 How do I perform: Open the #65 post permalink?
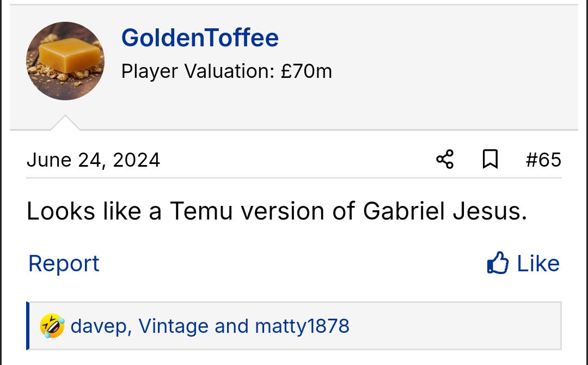coord(543,160)
